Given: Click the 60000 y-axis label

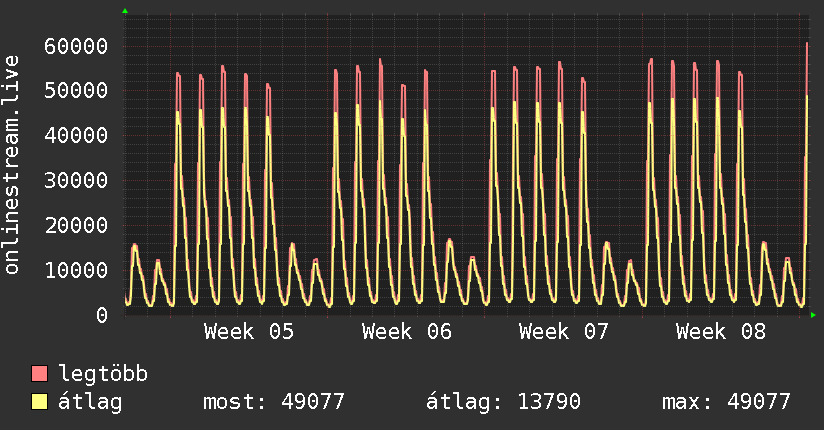Looking at the screenshot, I should [76, 46].
